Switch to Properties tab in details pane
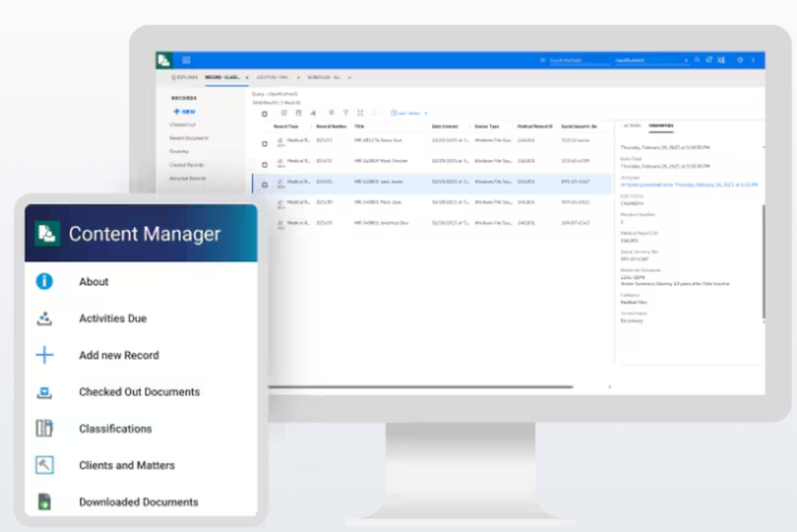Viewport: 797px width, 532px height. (661, 125)
